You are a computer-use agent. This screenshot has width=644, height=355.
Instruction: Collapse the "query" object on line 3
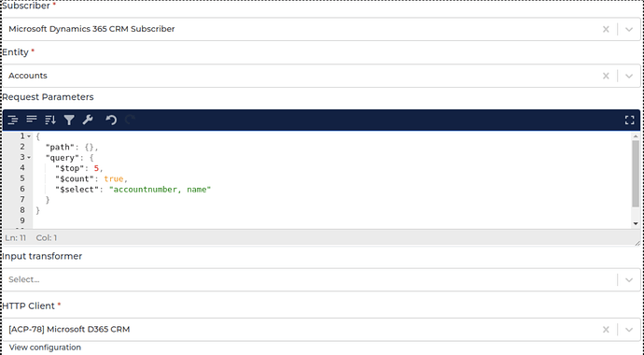(29, 157)
